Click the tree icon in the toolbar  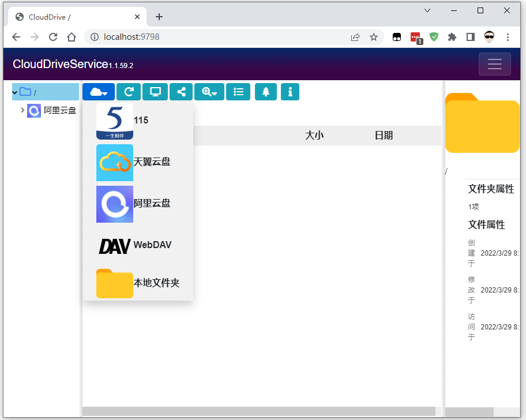pos(265,92)
